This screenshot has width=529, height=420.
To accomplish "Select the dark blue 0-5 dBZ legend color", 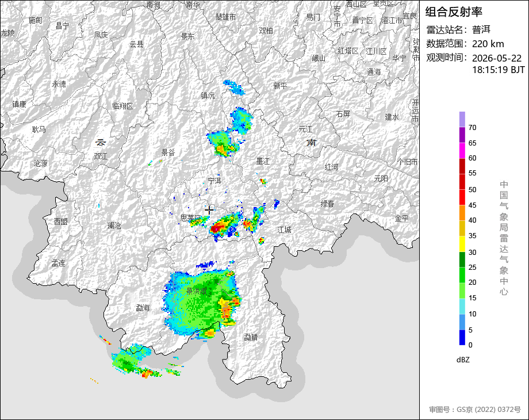I will click(x=462, y=337).
